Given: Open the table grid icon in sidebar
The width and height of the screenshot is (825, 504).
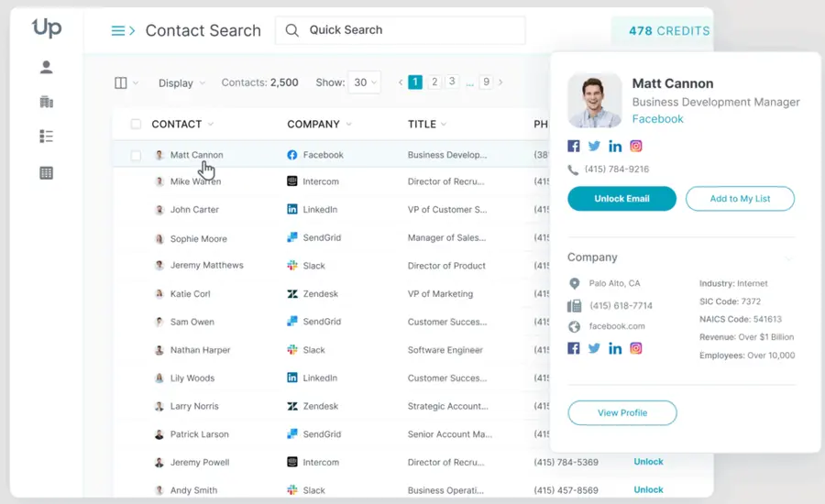Looking at the screenshot, I should pyautogui.click(x=47, y=172).
